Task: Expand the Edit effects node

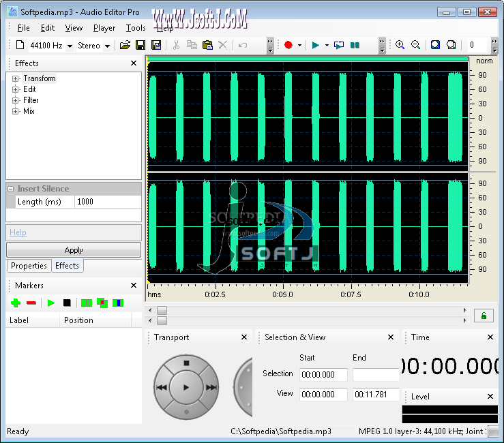Action: coord(15,90)
